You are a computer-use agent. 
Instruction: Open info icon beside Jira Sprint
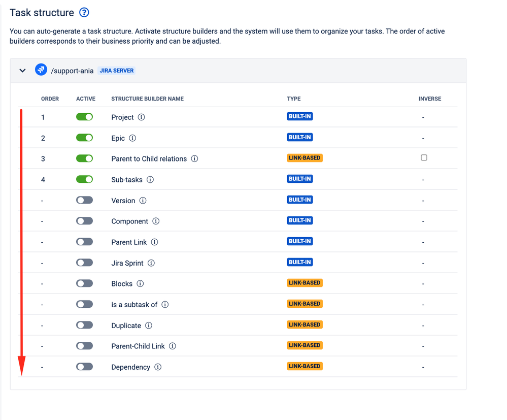point(151,263)
